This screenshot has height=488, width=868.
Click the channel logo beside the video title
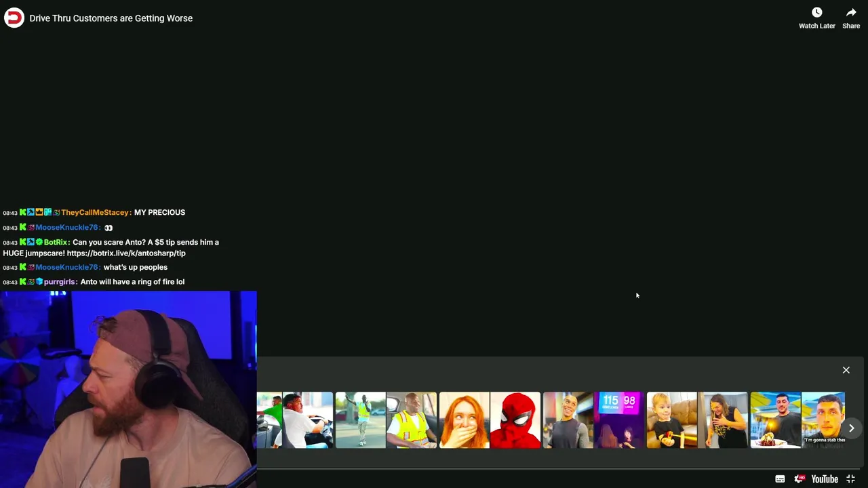pos(14,18)
